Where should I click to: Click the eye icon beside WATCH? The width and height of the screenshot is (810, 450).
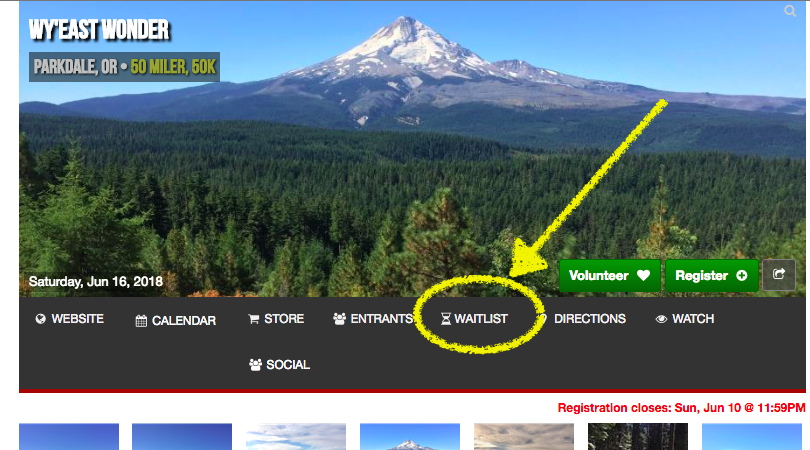pyautogui.click(x=661, y=319)
